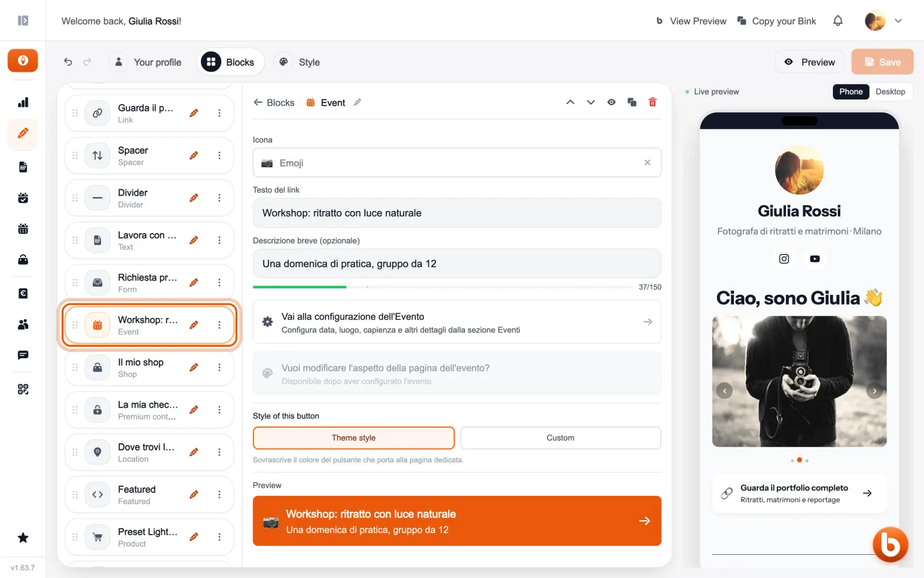Open Vai alla configurazione dell'Evento link
Image resolution: width=924 pixels, height=578 pixels.
pos(457,322)
